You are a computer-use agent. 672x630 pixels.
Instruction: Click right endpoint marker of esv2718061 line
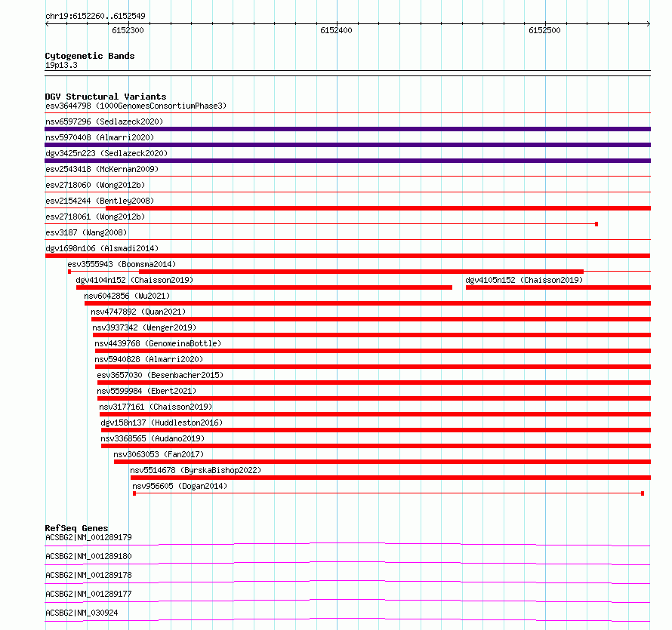(x=596, y=224)
